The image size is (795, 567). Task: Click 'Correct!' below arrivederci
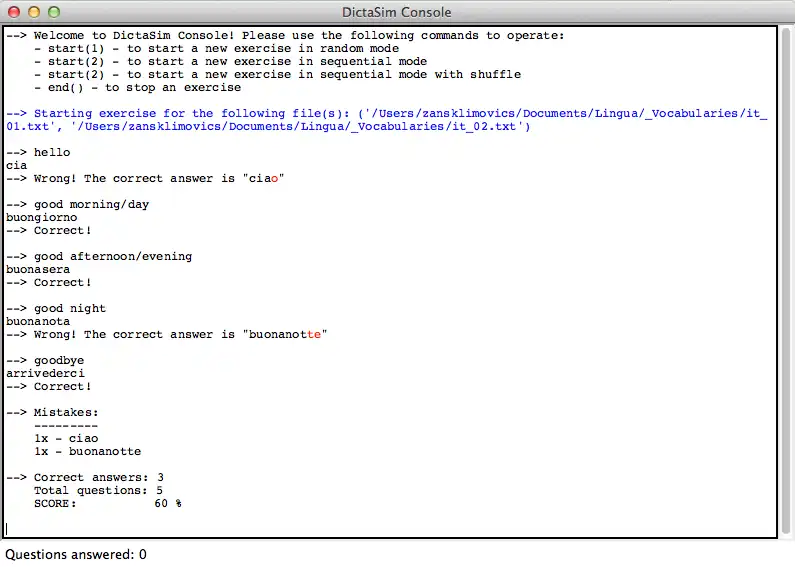coord(49,386)
